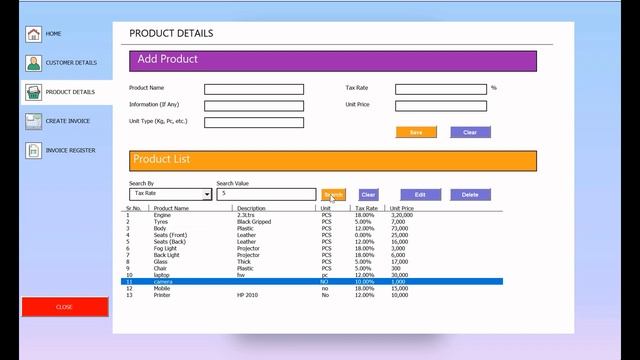Click the Edit button
640x360 pixels.
420,195
